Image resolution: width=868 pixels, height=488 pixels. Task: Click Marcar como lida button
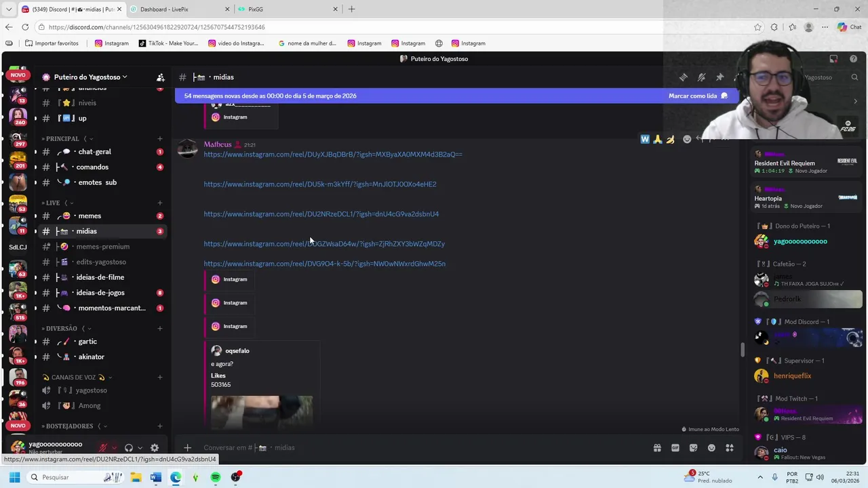click(698, 96)
